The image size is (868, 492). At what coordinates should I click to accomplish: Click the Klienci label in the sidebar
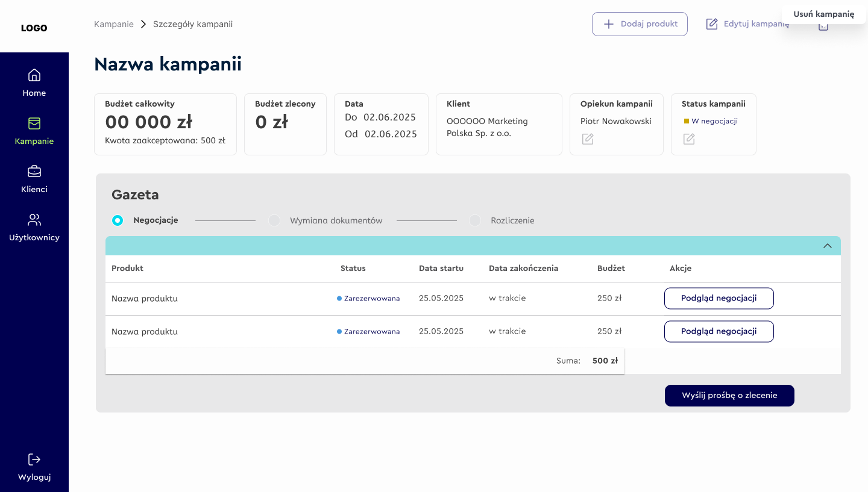click(34, 189)
